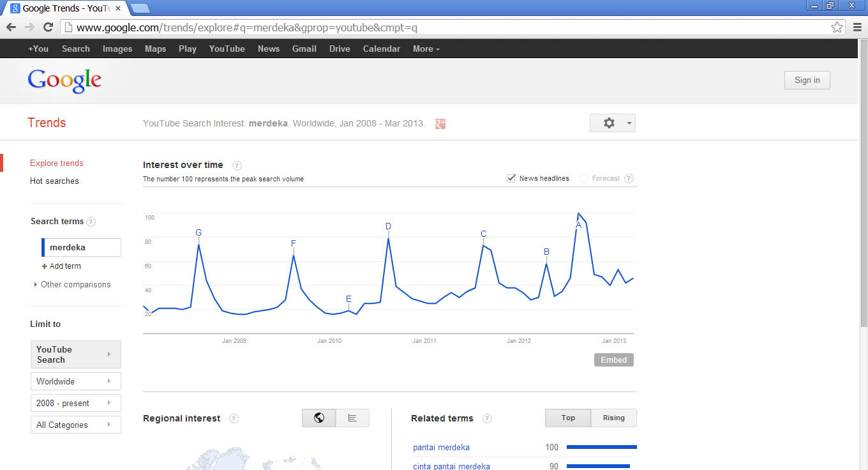Enable the Forecast checkbox

click(x=583, y=178)
